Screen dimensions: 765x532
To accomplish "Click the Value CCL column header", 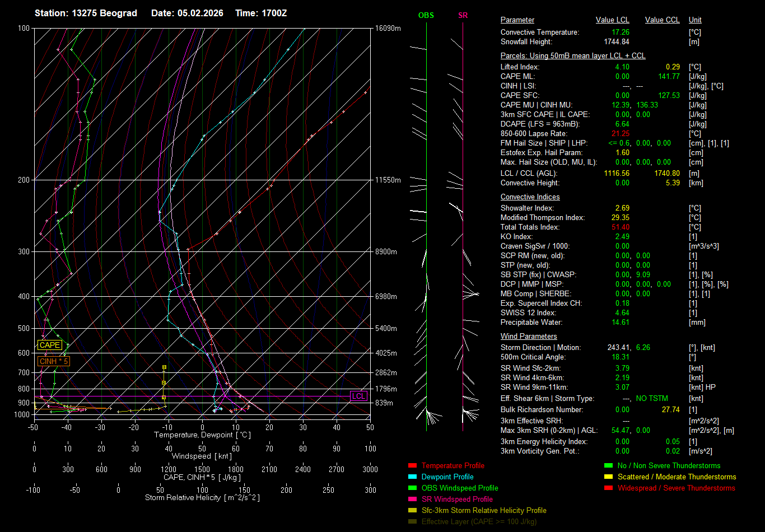I will click(x=662, y=20).
